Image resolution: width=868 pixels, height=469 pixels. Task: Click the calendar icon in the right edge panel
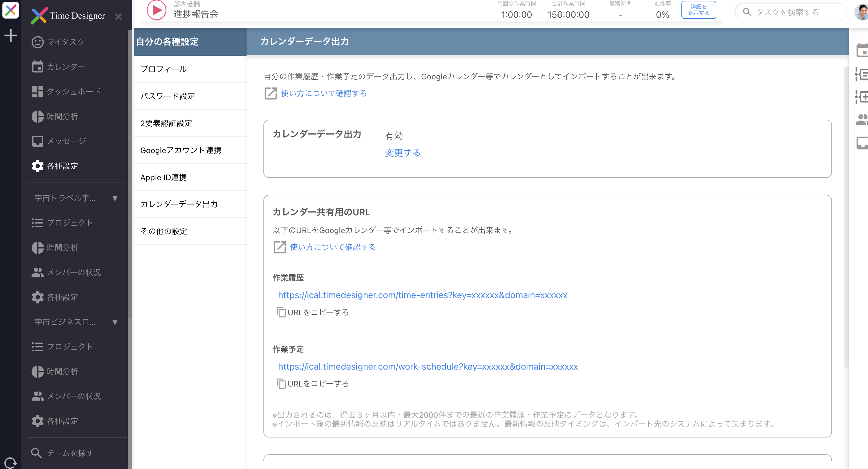[x=862, y=51]
